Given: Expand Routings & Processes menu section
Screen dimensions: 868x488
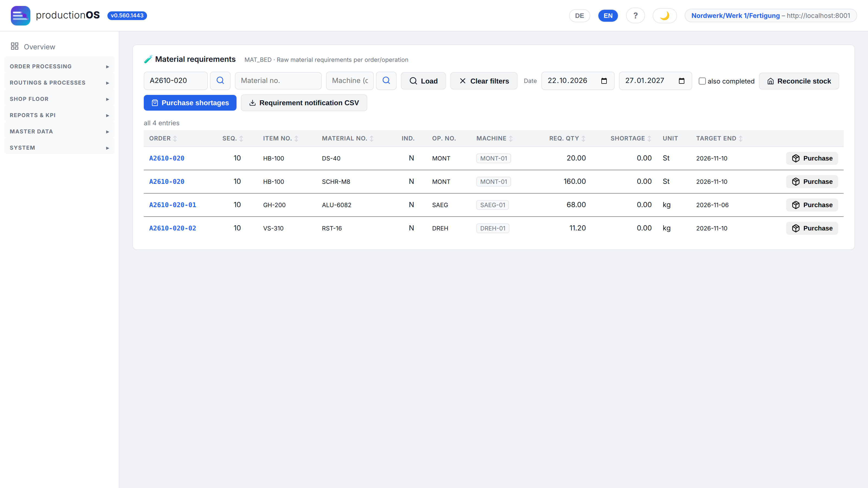Looking at the screenshot, I should (59, 82).
